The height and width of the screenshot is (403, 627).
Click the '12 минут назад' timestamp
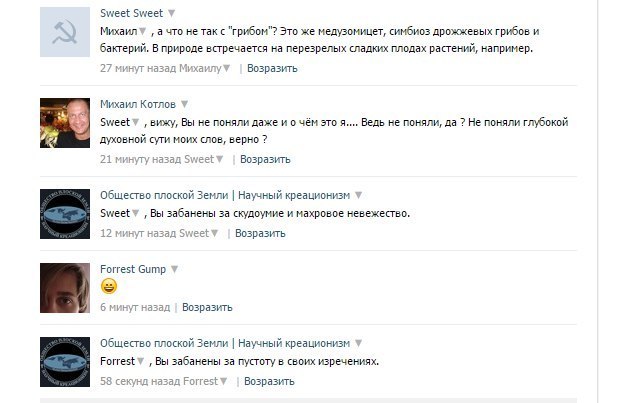138,233
